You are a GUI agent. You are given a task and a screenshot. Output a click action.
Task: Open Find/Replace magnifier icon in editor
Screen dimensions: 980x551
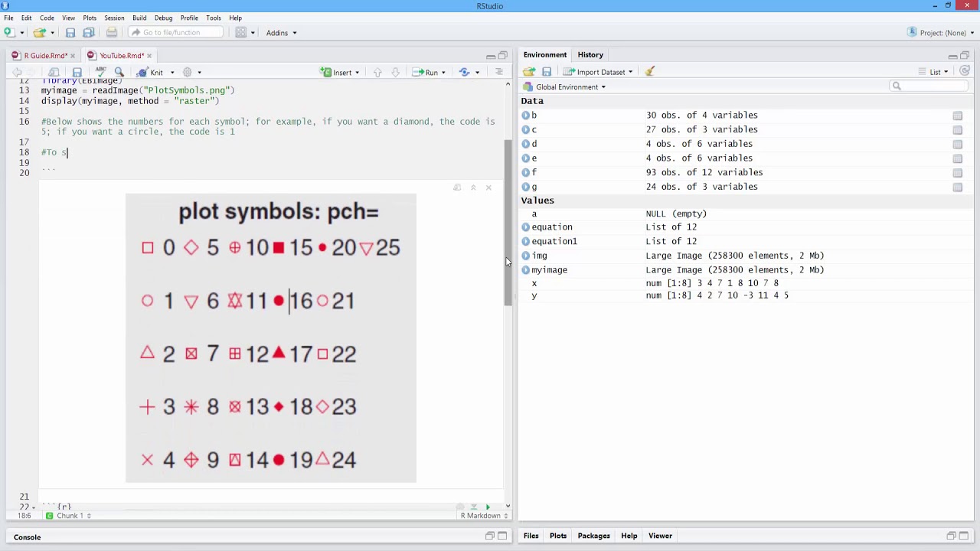tap(119, 72)
